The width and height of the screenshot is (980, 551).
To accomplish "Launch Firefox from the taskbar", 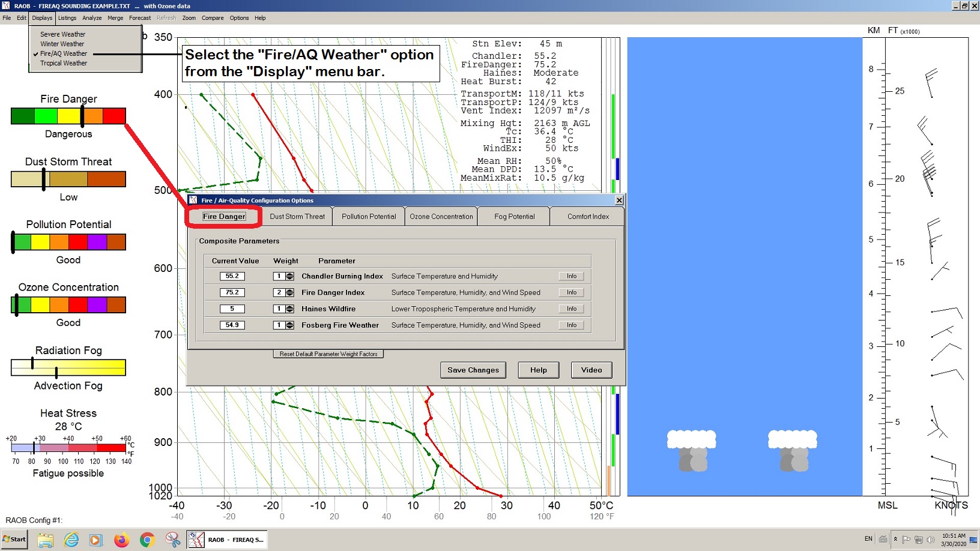I will pyautogui.click(x=122, y=540).
